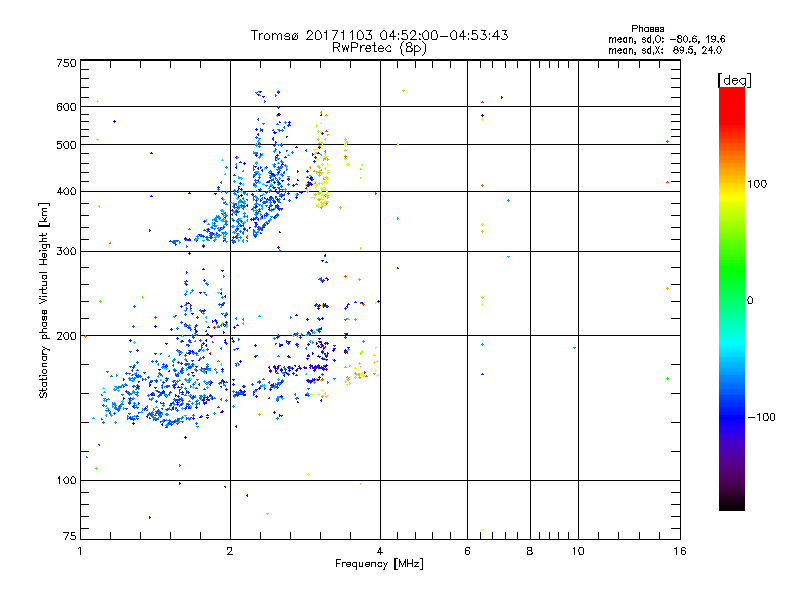Click the colorbar tick label 100

click(x=757, y=184)
